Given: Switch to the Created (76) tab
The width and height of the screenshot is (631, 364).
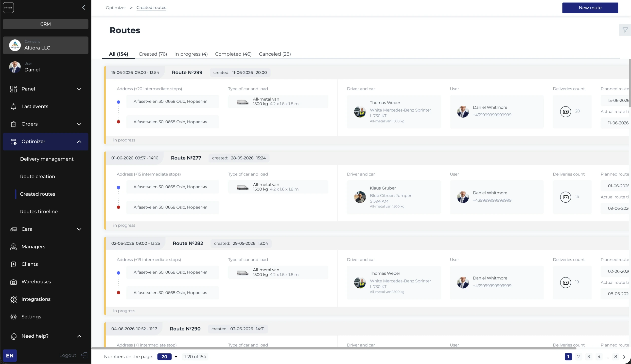Looking at the screenshot, I should 153,54.
